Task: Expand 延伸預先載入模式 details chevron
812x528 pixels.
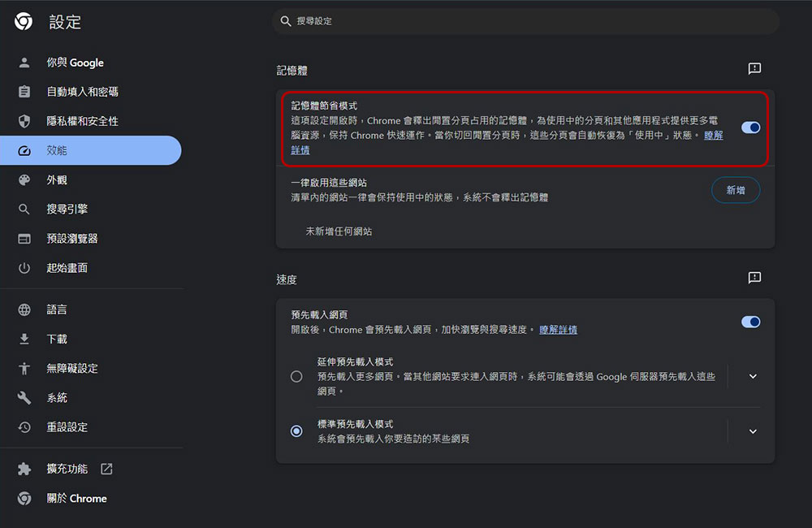Action: pyautogui.click(x=752, y=376)
